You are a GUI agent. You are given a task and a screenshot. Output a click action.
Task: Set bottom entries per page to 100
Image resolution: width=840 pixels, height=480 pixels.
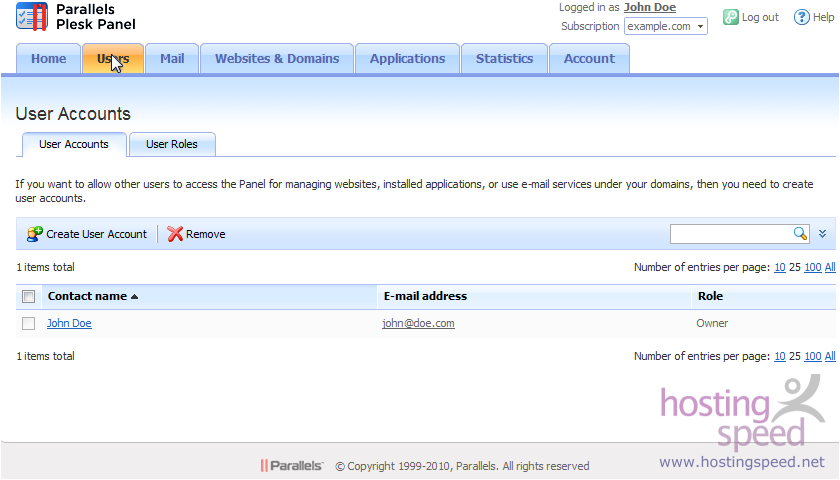[x=813, y=356]
